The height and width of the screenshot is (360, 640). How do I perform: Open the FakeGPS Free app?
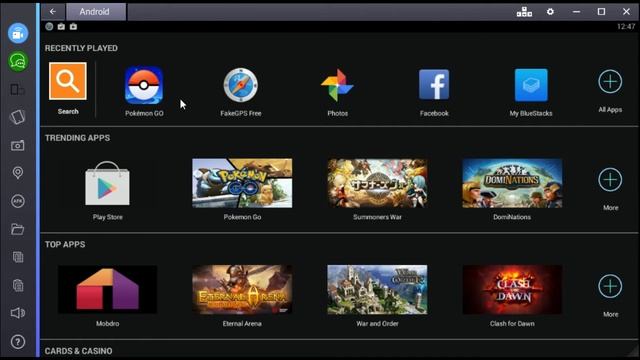click(x=240, y=85)
